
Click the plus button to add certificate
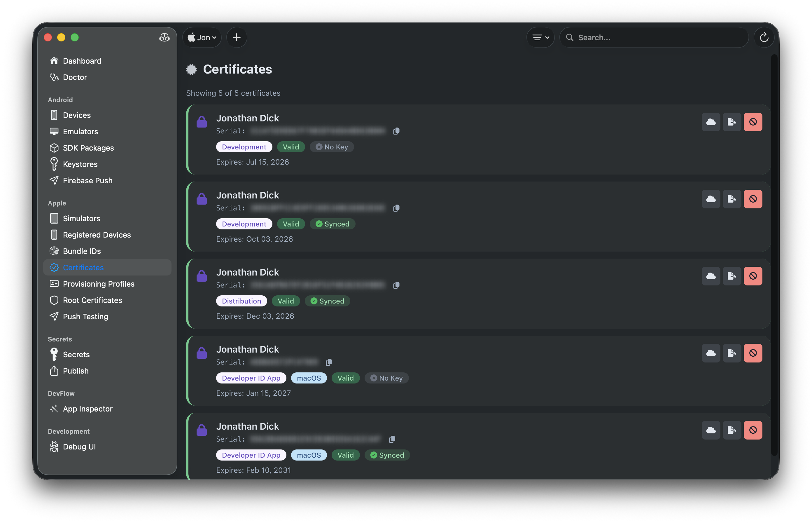[237, 37]
